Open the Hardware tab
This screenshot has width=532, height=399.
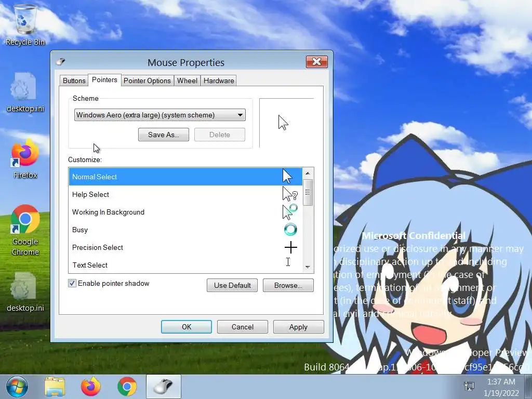tap(219, 81)
